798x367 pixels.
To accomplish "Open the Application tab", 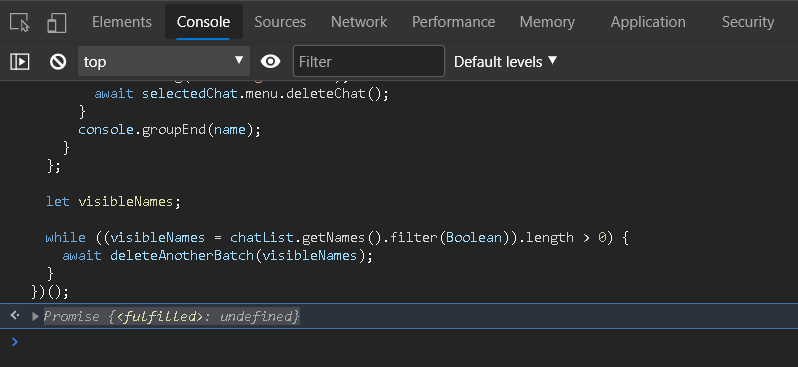I will 648,22.
